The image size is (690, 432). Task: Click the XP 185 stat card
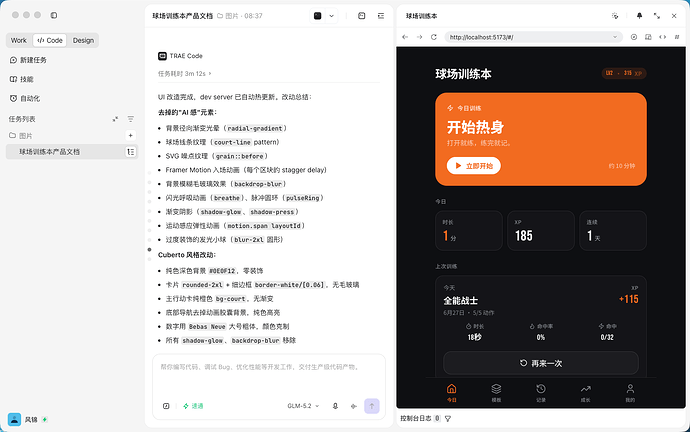[x=541, y=231]
